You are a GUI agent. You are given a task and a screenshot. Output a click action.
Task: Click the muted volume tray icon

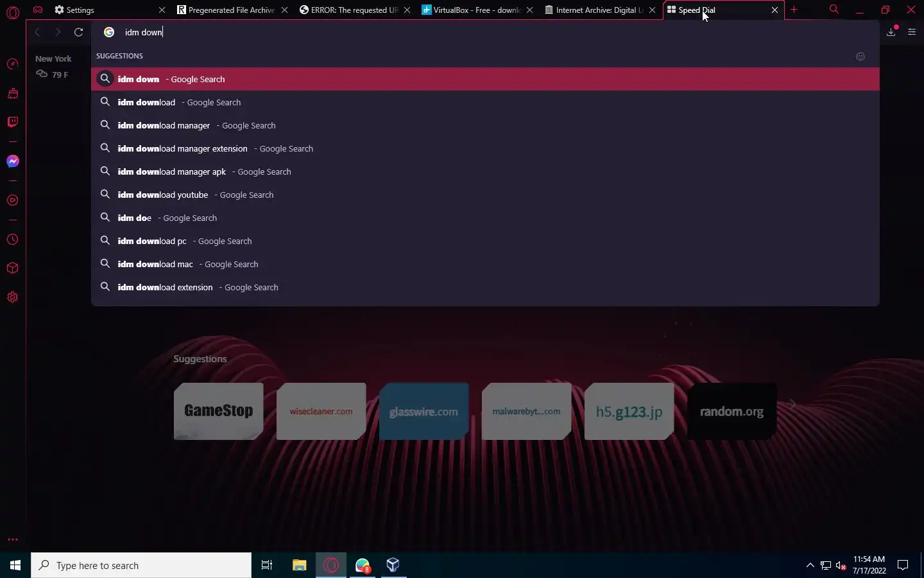(x=841, y=566)
